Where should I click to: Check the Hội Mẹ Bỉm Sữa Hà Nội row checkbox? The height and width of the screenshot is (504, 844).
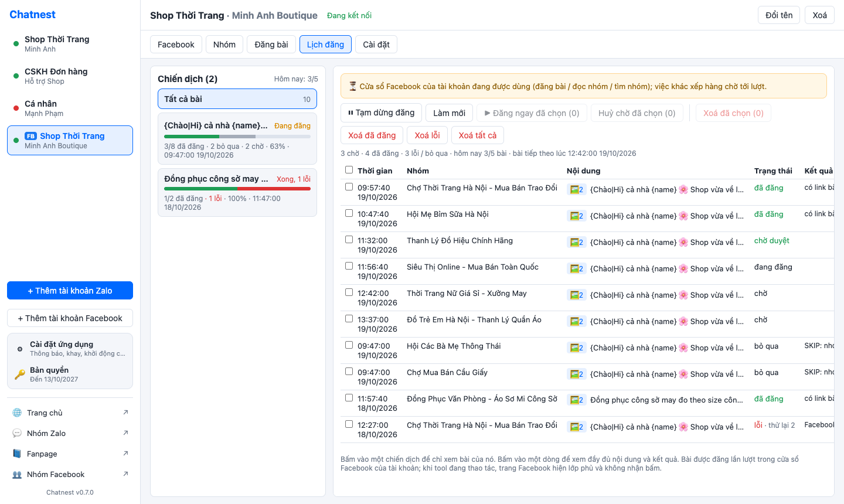349,213
